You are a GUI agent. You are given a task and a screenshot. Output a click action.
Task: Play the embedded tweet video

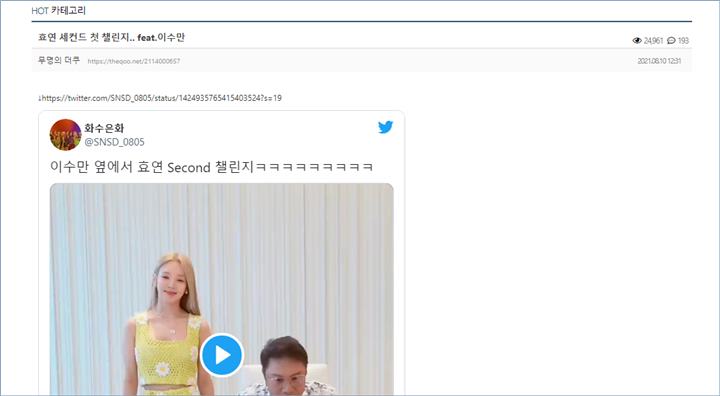click(222, 355)
